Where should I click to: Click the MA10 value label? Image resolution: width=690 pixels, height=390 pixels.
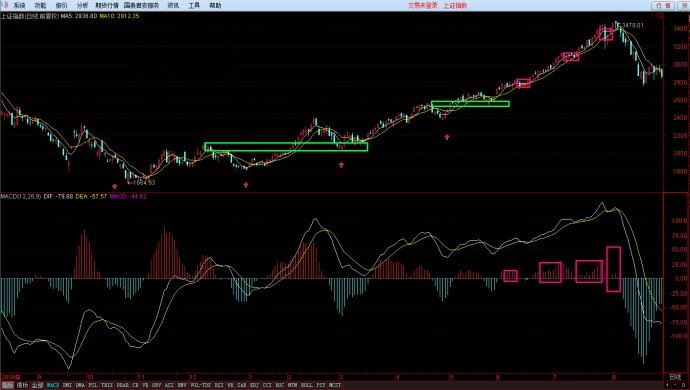coord(119,16)
